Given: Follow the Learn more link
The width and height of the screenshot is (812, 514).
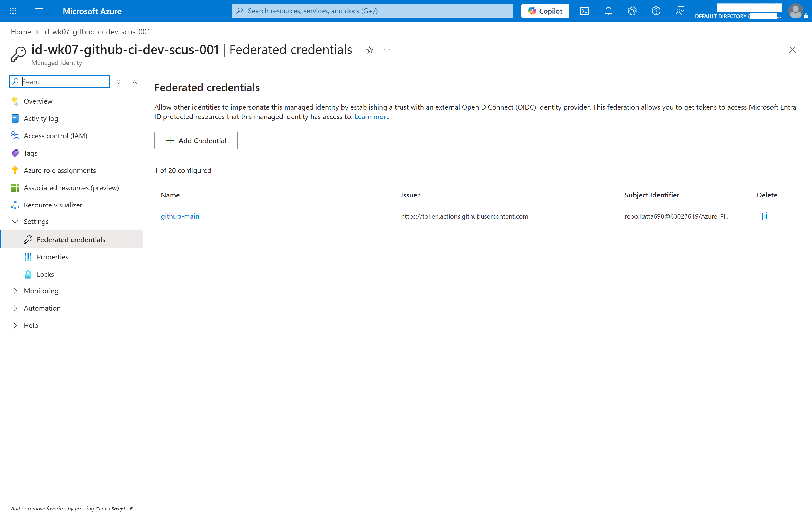Looking at the screenshot, I should pos(372,117).
